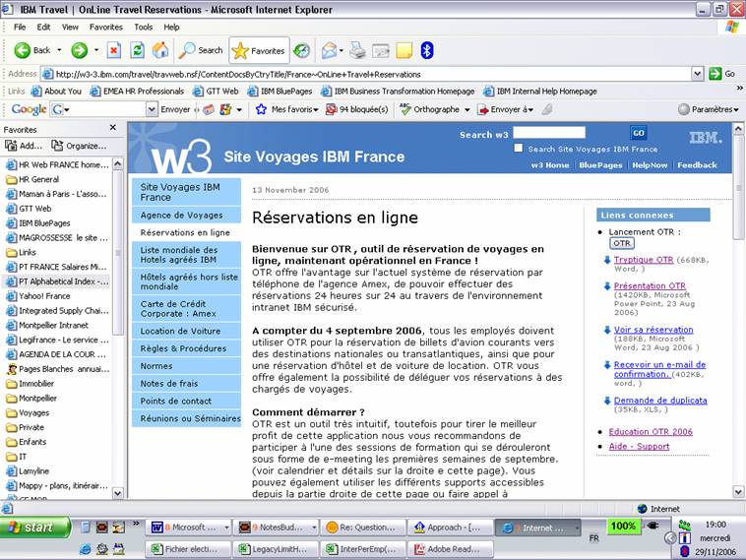
Task: Add a favorite with the Add... button
Action: [24, 146]
